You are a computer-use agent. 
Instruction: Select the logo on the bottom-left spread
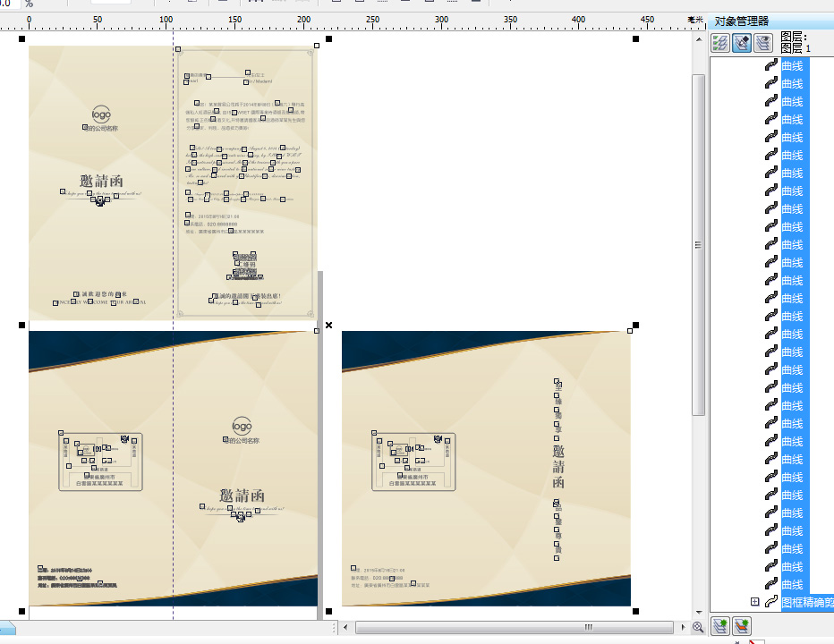(x=242, y=426)
